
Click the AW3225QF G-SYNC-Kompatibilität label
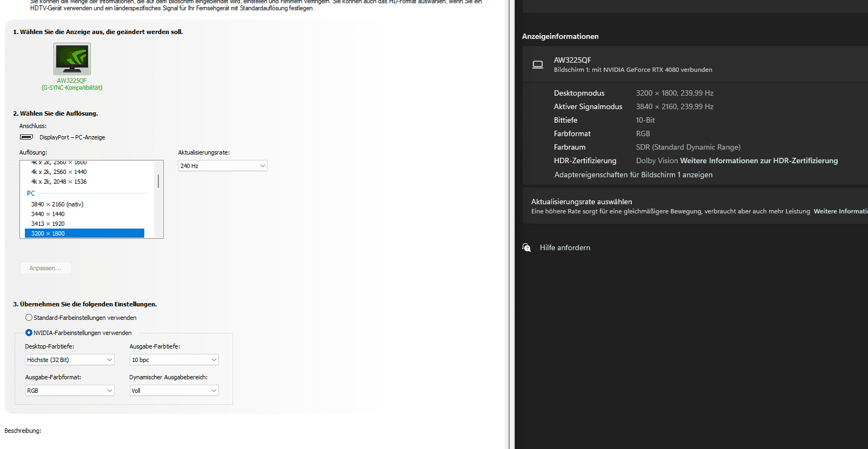pos(72,84)
